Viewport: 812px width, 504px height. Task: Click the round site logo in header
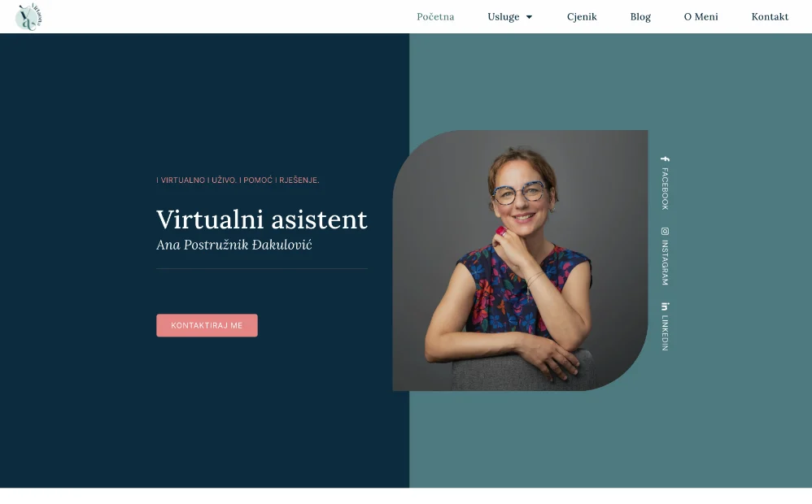(x=28, y=17)
